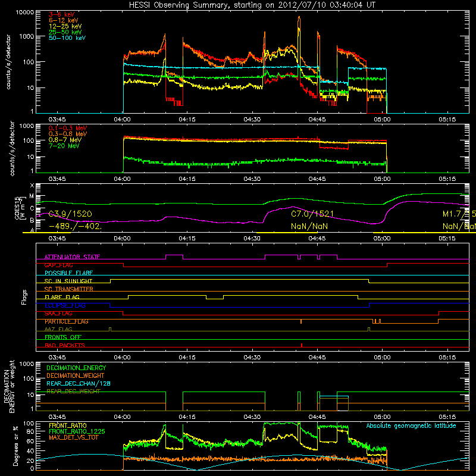The height and width of the screenshot is (476, 476).
Task: Click the 25-50 keV legend label
Action: [x=65, y=32]
